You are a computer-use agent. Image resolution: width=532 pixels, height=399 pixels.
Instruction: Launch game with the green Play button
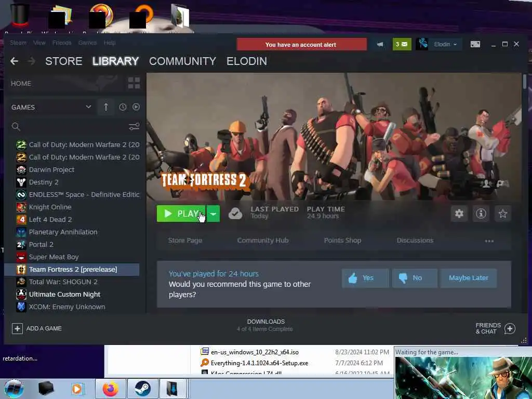click(181, 214)
